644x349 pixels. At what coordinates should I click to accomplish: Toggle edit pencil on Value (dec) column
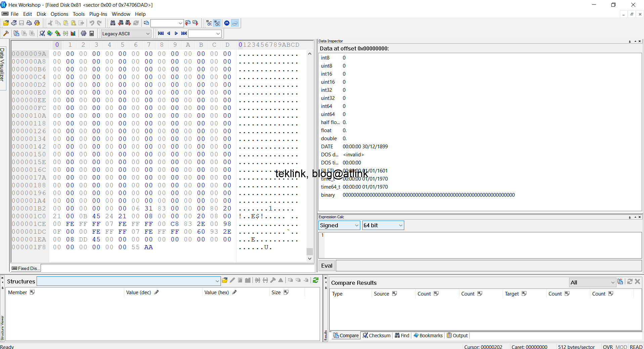(x=156, y=292)
